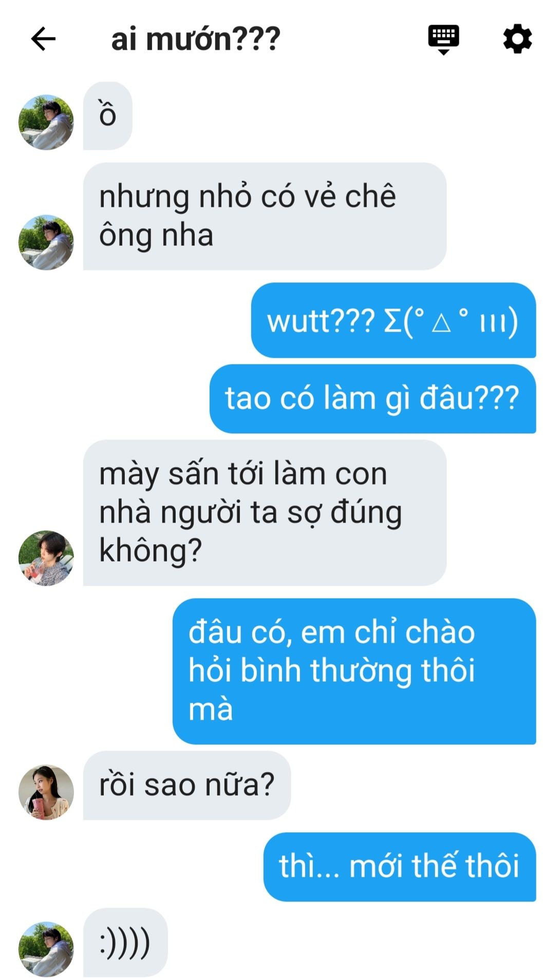The width and height of the screenshot is (543, 980).
Task: Select 'thì... mới thế thôi' bubble
Action: (400, 867)
